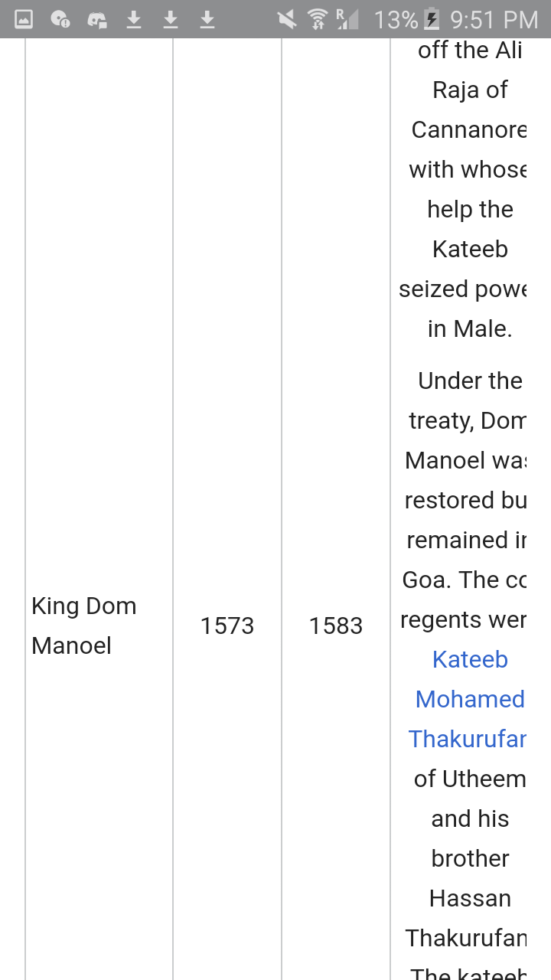The image size is (551, 980).
Task: Tap the roaming signal strength icon
Action: tap(347, 19)
